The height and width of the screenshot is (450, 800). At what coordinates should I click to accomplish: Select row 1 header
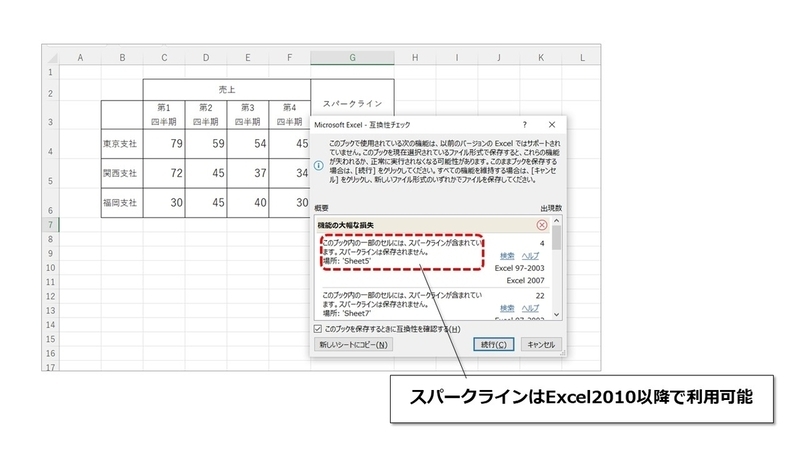(x=51, y=72)
